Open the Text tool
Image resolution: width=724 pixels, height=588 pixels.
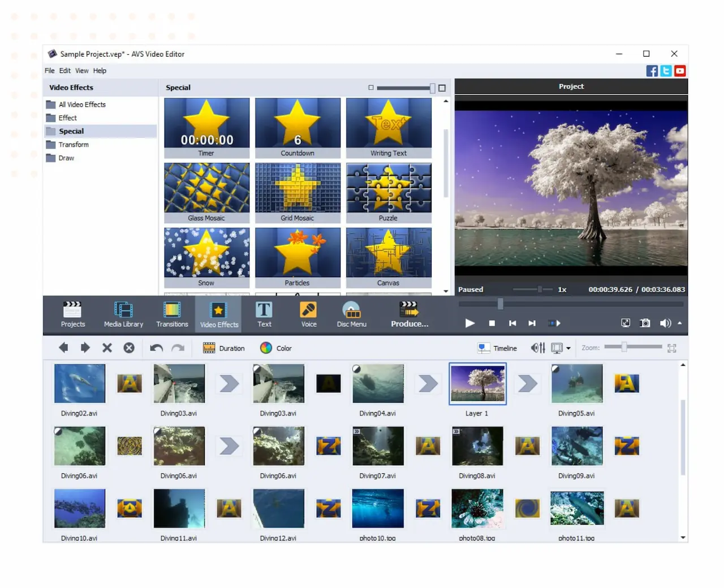pos(264,314)
